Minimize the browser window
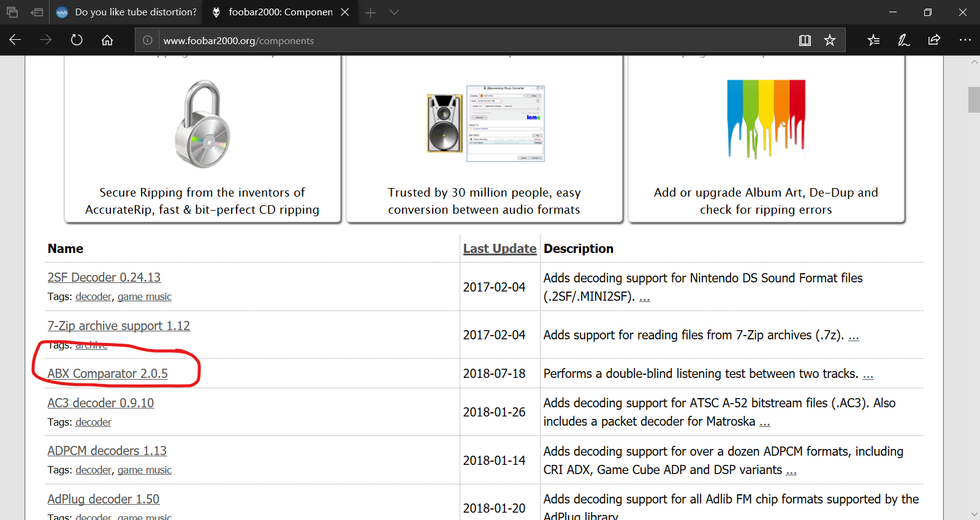This screenshot has width=980, height=520. coord(893,12)
